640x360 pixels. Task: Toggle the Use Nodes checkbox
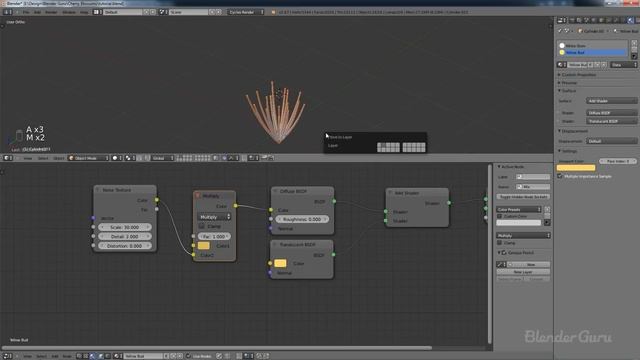189,356
